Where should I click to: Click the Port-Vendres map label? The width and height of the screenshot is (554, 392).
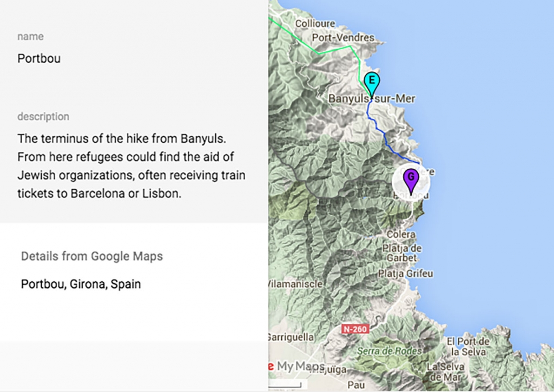pyautogui.click(x=343, y=38)
